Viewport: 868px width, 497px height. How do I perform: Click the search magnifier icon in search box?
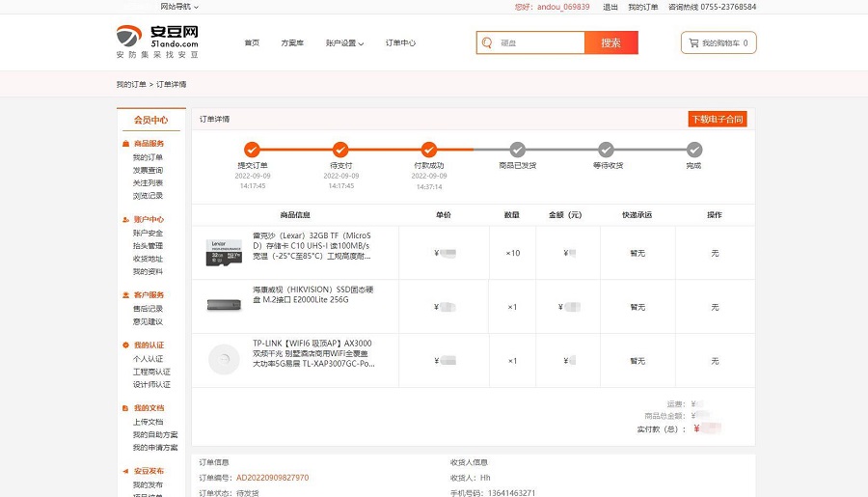(487, 42)
